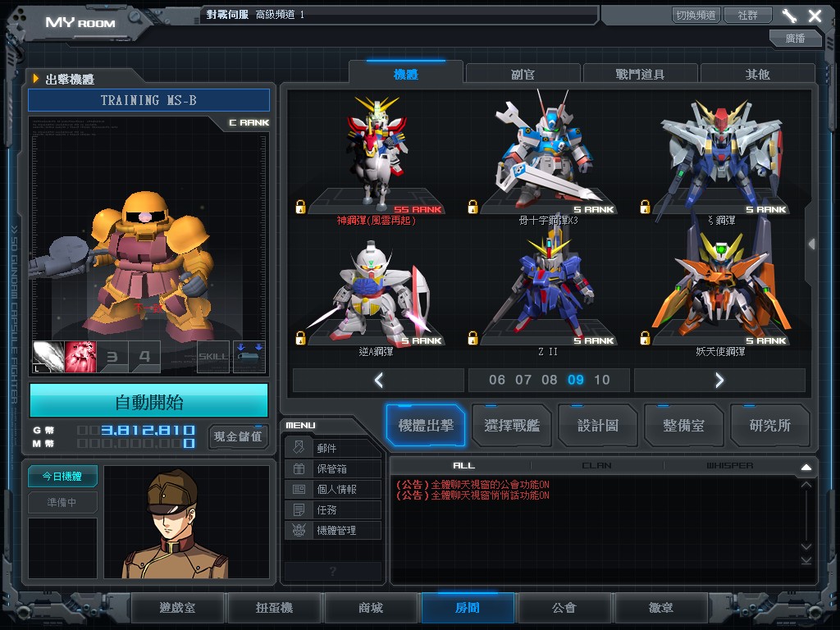This screenshot has height=630, width=840.
Task: Open 任務 mission menu item
Action: [x=333, y=509]
